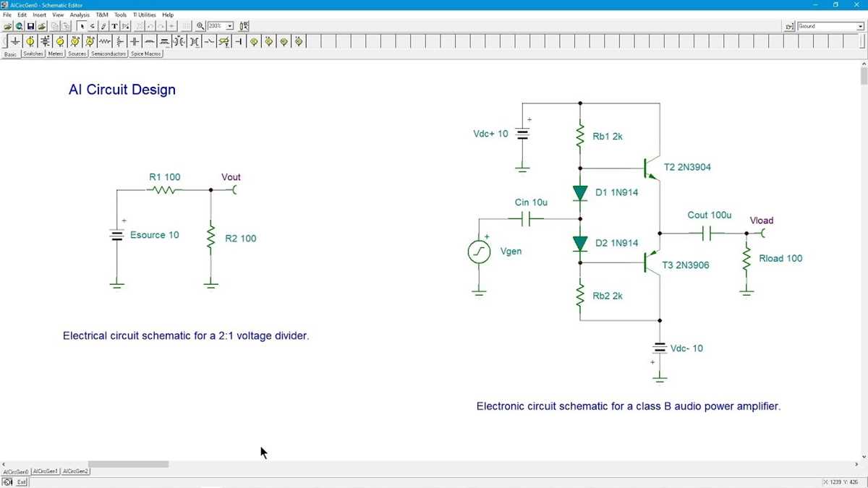
Task: Pick the Battery component icon
Action: tap(46, 41)
